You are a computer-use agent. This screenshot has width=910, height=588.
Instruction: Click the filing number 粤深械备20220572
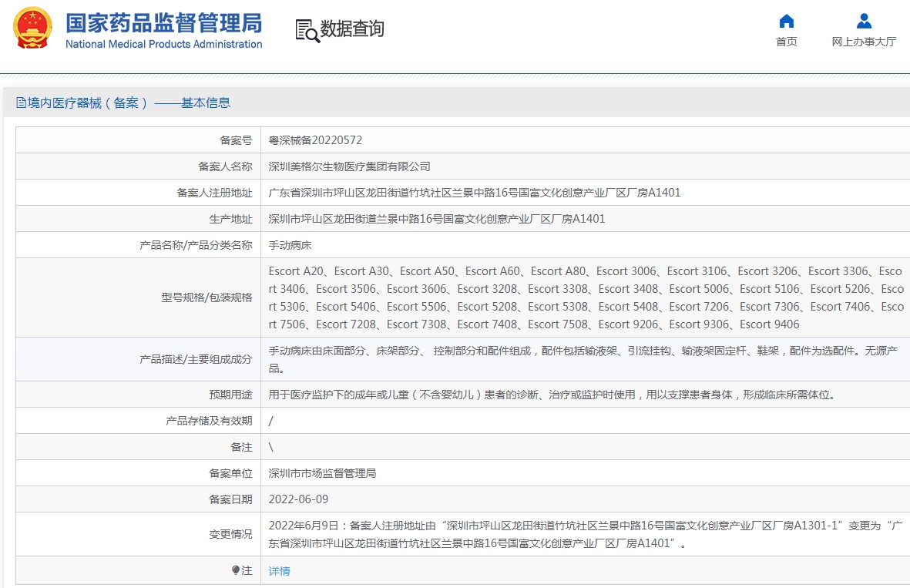(x=315, y=140)
